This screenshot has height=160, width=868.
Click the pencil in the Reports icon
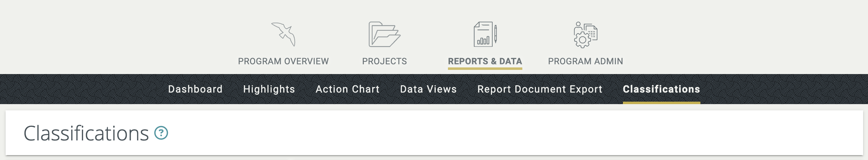coord(495,34)
